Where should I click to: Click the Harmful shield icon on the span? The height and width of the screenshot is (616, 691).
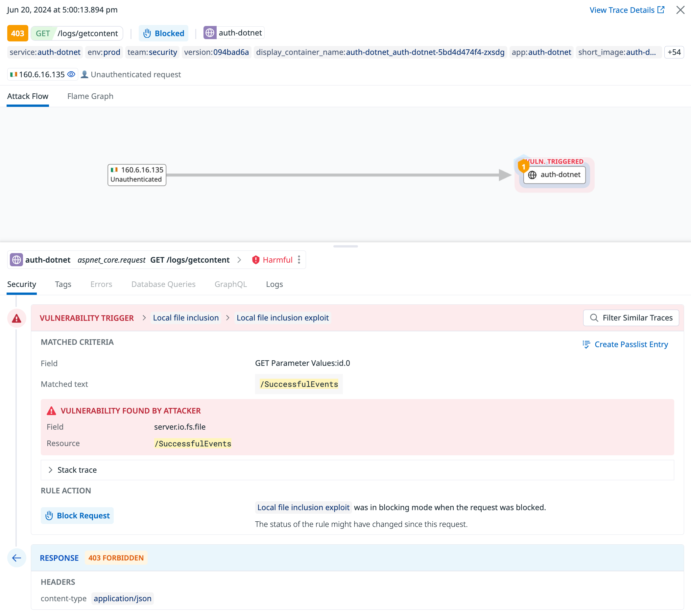[256, 260]
